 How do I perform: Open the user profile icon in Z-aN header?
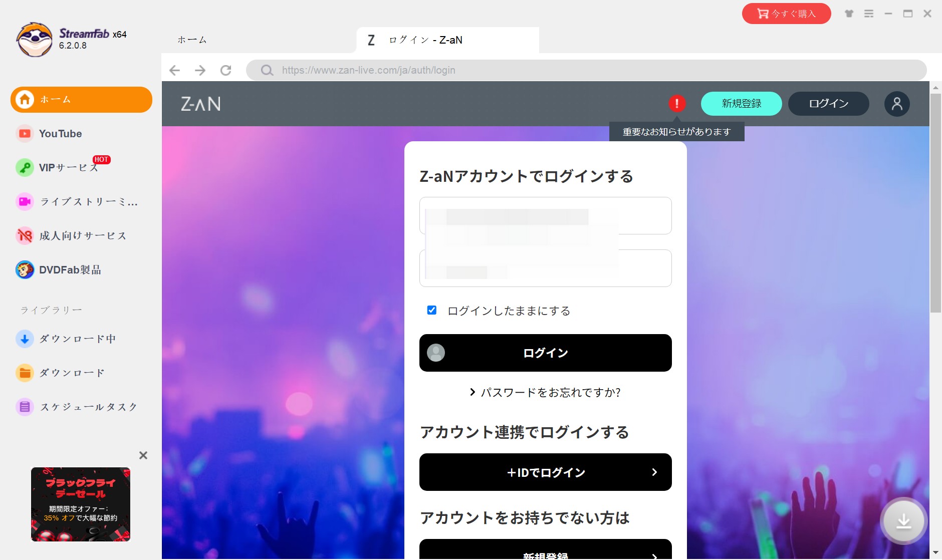(897, 104)
